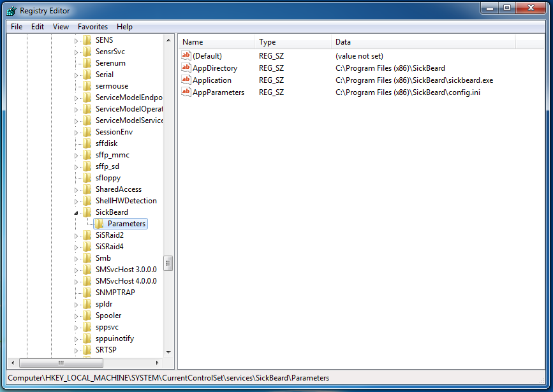Click the config.ini path data cell
This screenshot has width=553, height=392.
click(408, 92)
